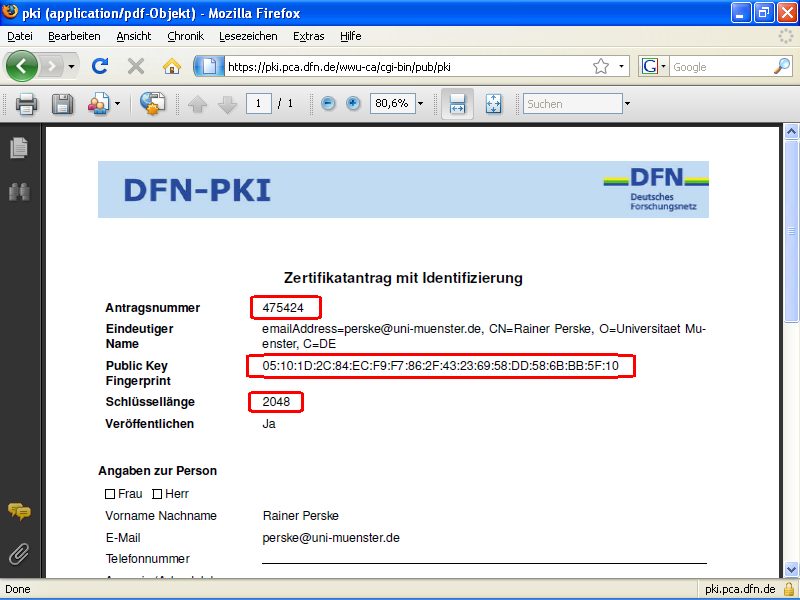This screenshot has width=800, height=600.
Task: Open the Attachments paperclip panel
Action: pos(17,554)
